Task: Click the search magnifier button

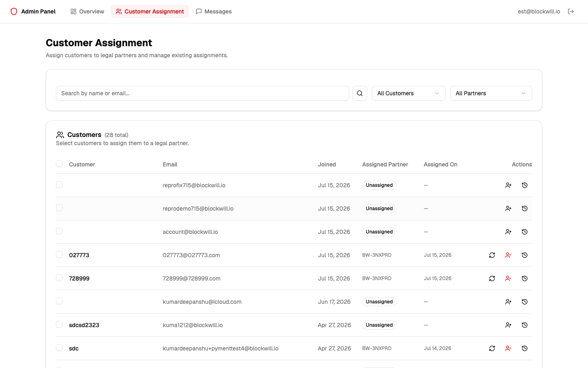Action: pos(360,93)
